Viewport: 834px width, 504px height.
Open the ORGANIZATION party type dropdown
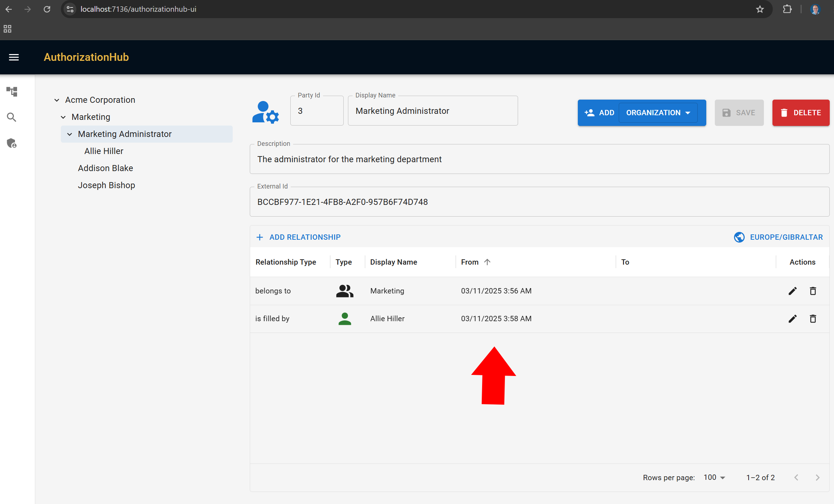pyautogui.click(x=658, y=113)
